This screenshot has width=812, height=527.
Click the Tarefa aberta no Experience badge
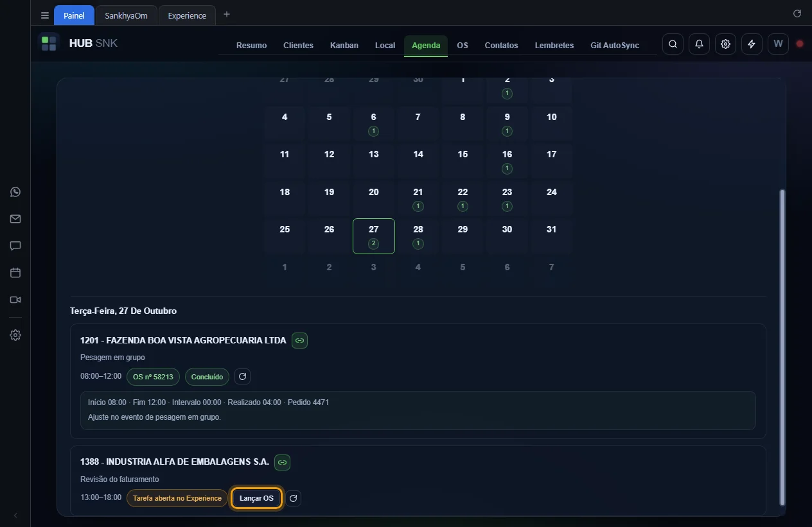pos(177,498)
